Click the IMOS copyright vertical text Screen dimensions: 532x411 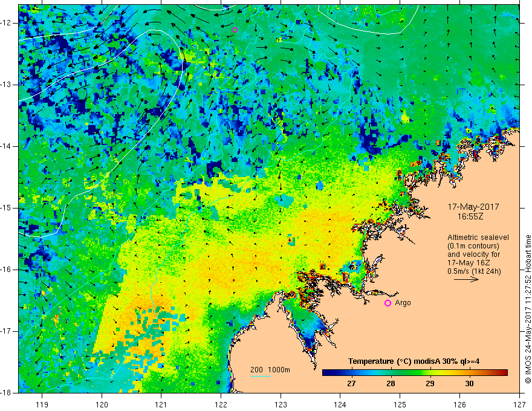(x=528, y=309)
